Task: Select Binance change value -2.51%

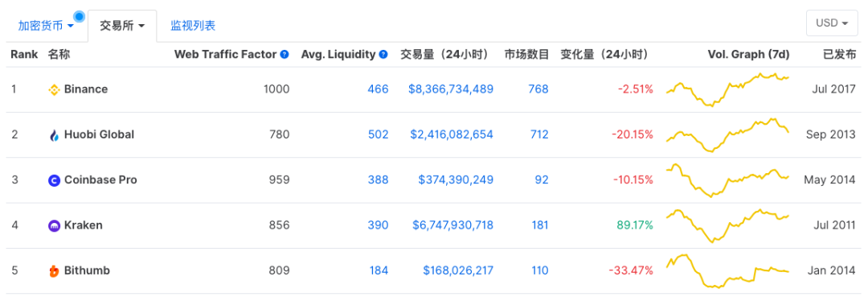Action: pos(637,89)
